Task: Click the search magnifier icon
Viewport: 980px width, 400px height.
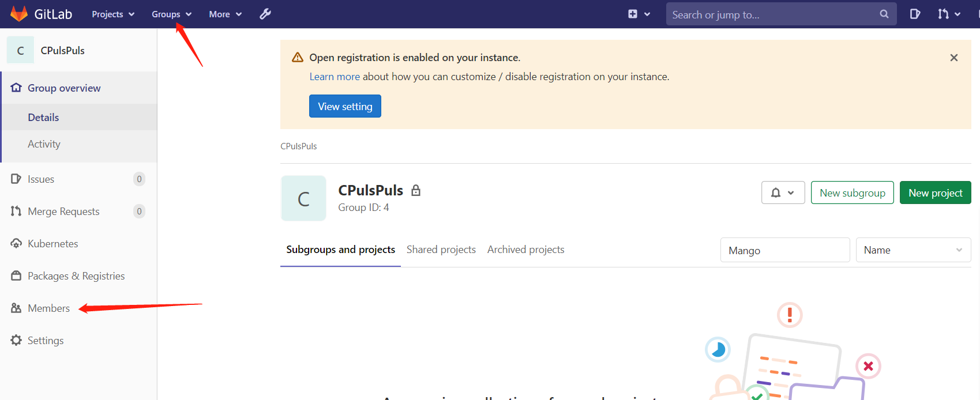Action: tap(884, 14)
